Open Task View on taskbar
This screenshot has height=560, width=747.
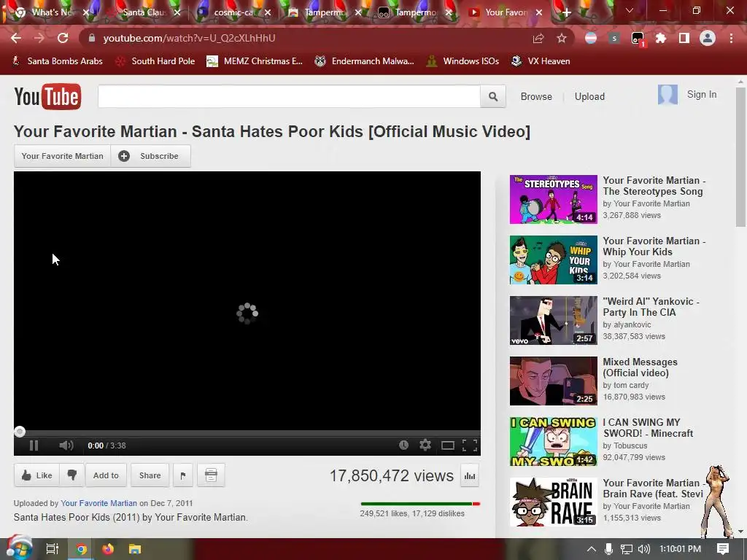53,549
